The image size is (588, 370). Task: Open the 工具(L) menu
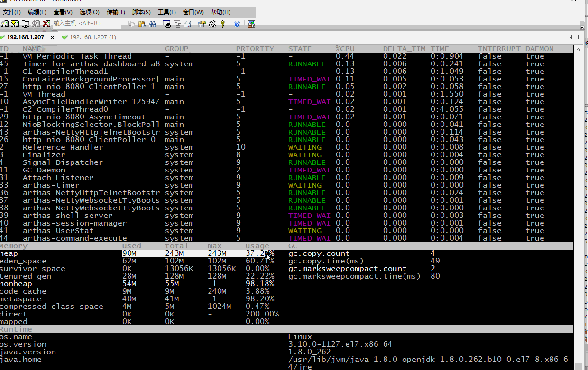pos(167,12)
